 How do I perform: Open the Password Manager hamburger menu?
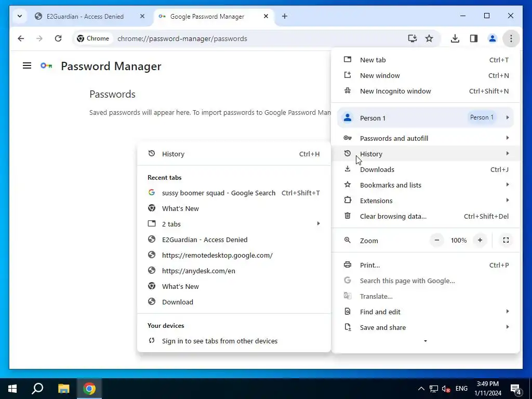27,65
